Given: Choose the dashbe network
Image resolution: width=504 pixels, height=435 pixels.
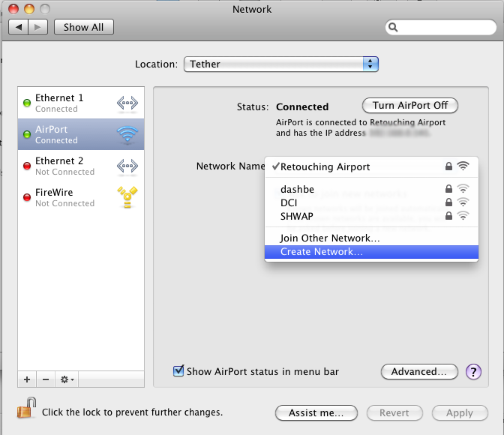Looking at the screenshot, I should coord(371,189).
